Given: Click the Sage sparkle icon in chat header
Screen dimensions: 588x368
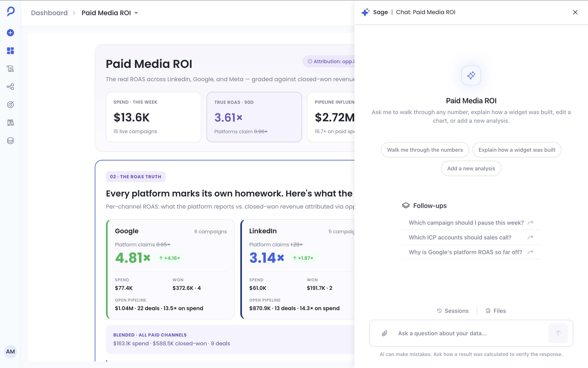Looking at the screenshot, I should click(365, 12).
